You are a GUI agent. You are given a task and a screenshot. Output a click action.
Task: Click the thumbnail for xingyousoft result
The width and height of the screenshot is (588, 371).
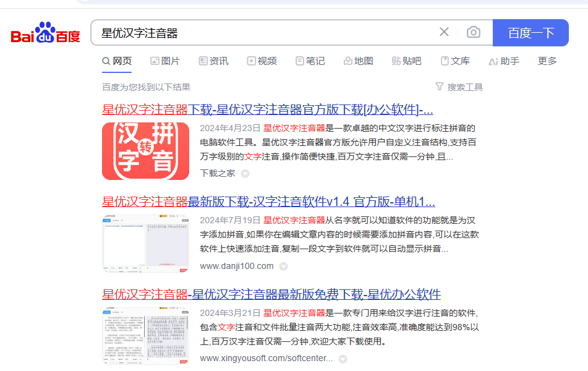click(145, 336)
